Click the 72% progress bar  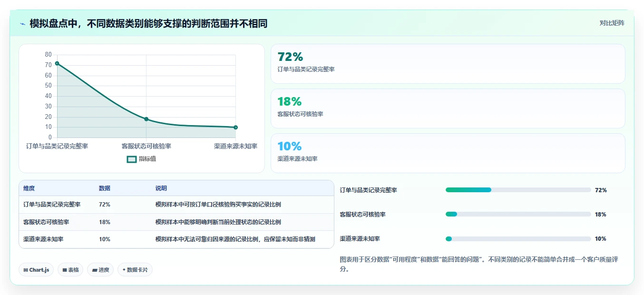tap(518, 190)
